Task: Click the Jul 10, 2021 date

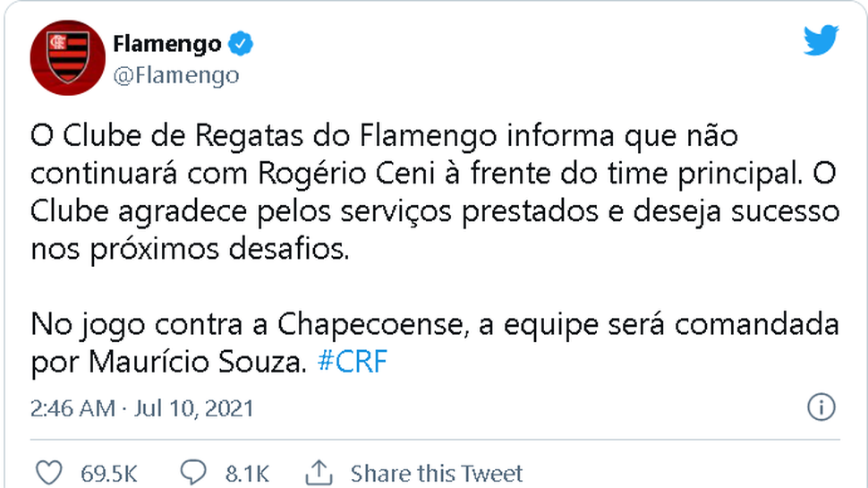Action: click(194, 409)
